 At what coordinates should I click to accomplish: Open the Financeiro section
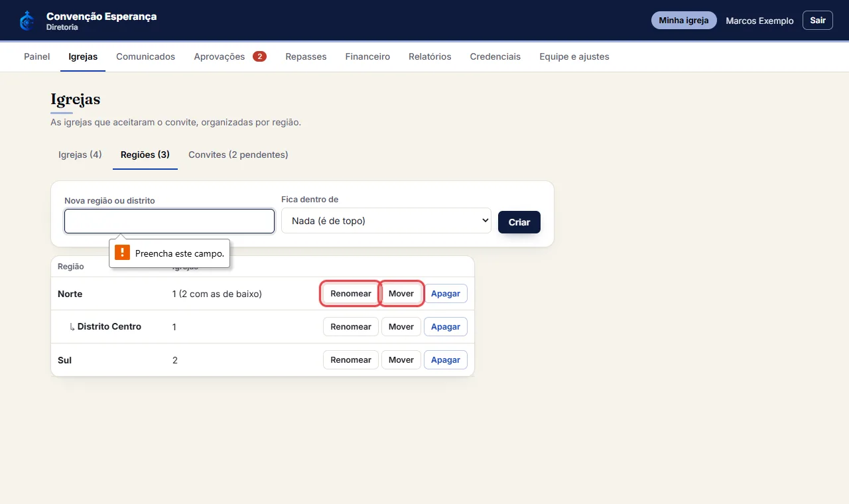(367, 57)
